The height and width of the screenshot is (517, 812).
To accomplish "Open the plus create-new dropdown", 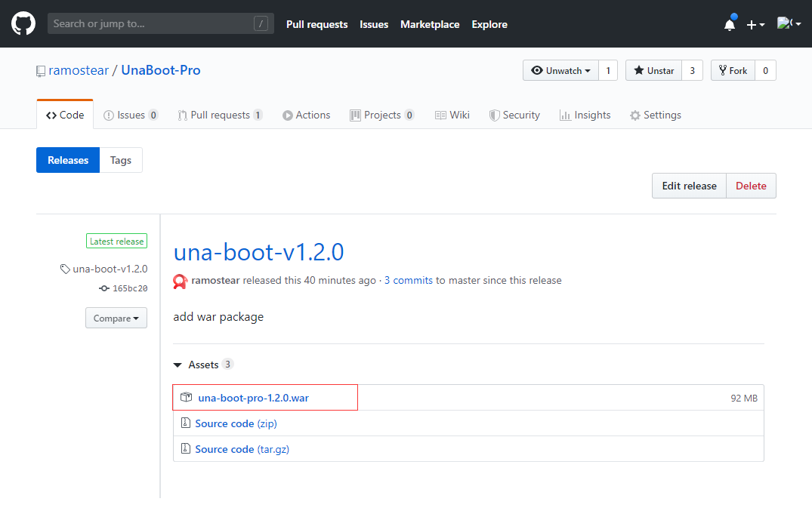I will [755, 24].
